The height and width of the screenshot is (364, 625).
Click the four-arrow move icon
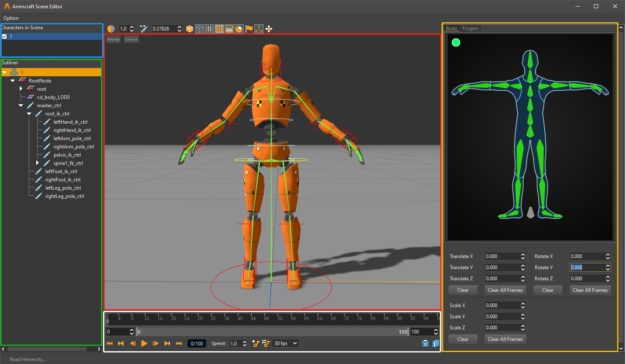click(x=269, y=29)
